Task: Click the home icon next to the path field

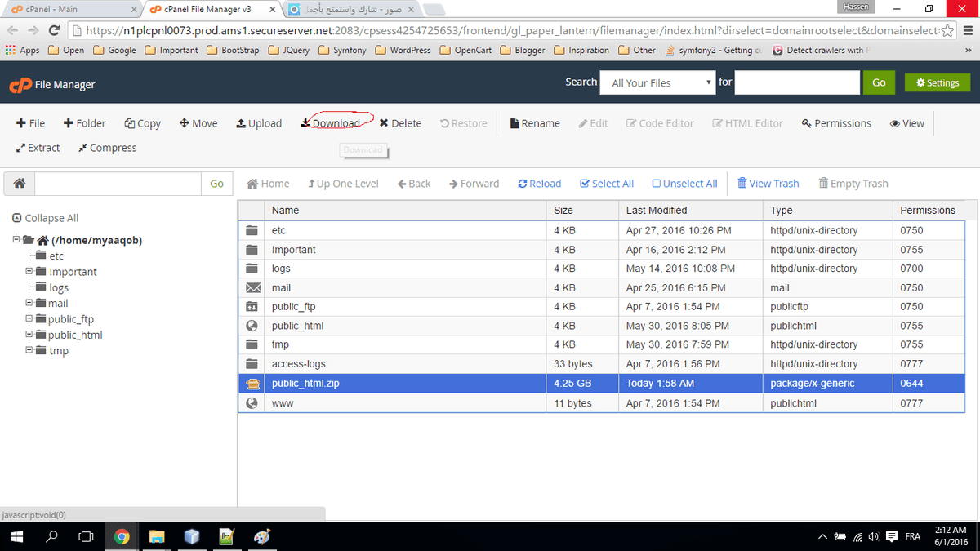Action: 19,184
